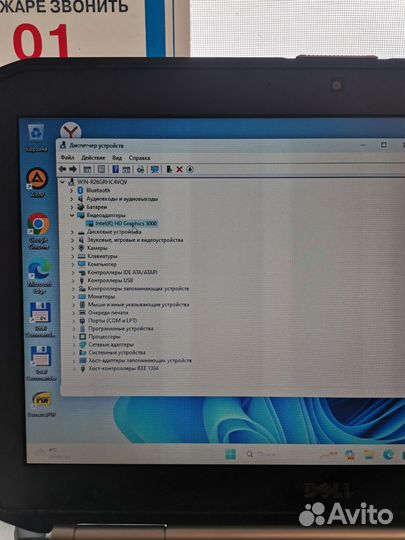
Task: Click the chip icon beside Процессоры
Action: pos(82,336)
